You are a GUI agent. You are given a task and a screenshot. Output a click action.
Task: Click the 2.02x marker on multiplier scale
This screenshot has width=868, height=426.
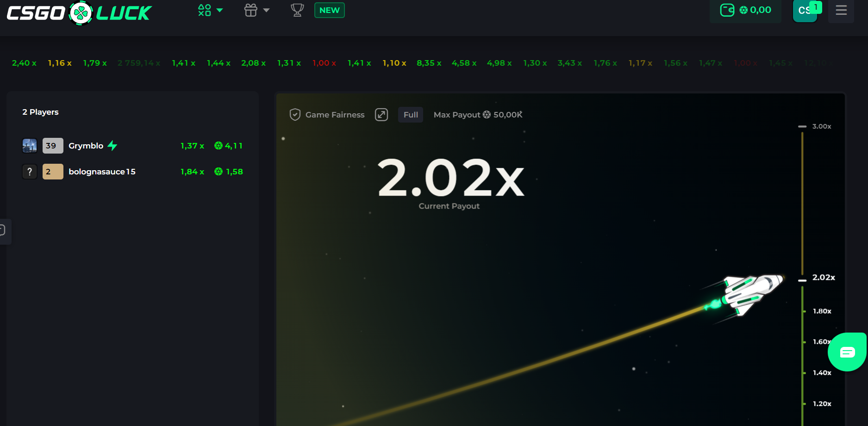[x=823, y=278]
